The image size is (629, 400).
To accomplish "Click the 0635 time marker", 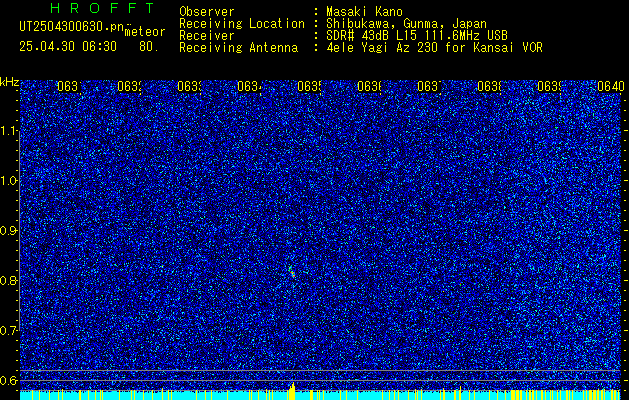I will click(x=309, y=86).
